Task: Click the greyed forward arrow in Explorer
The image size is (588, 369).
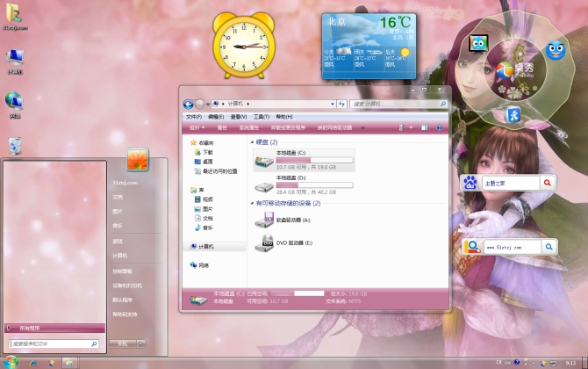Action: [200, 104]
